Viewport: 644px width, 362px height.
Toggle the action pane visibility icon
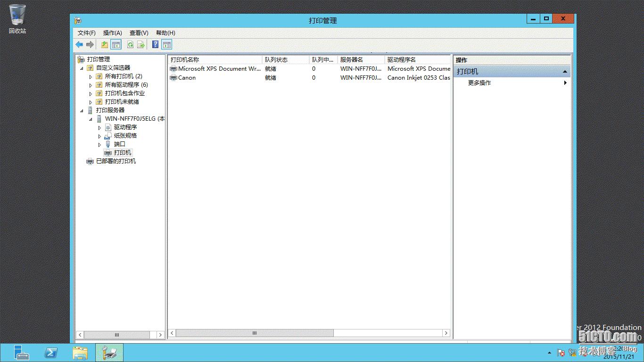(167, 44)
